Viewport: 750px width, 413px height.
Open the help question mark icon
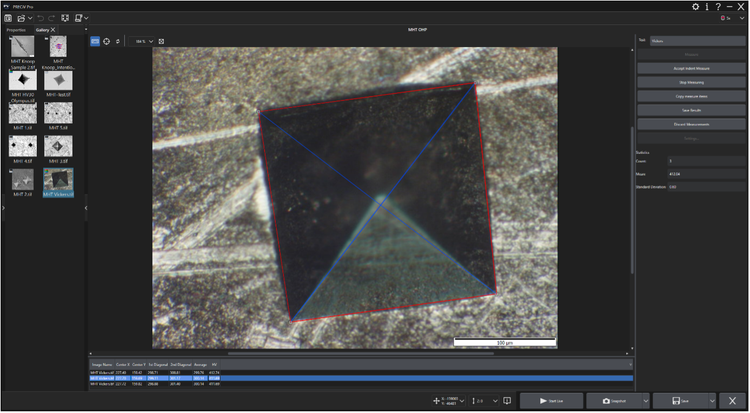pyautogui.click(x=718, y=6)
